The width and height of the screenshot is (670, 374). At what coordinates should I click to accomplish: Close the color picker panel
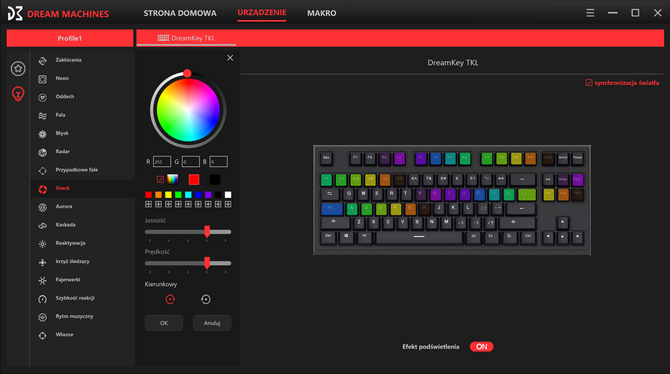[x=230, y=58]
